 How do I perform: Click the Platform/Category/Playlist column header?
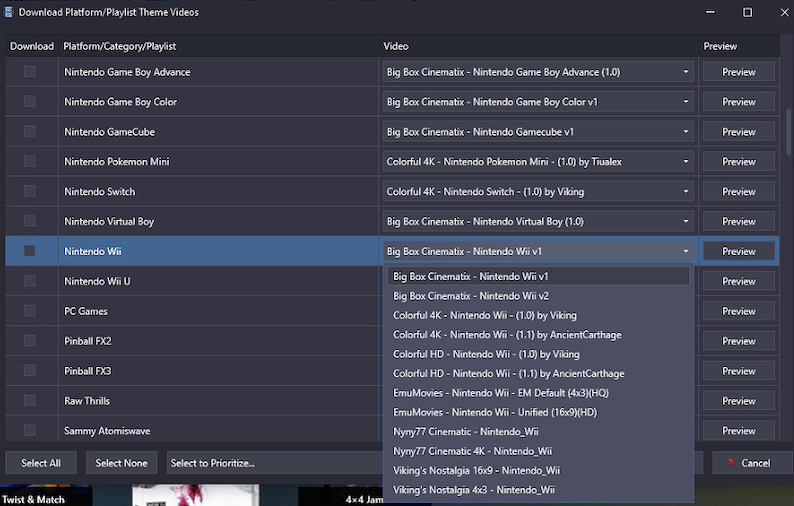pyautogui.click(x=218, y=46)
